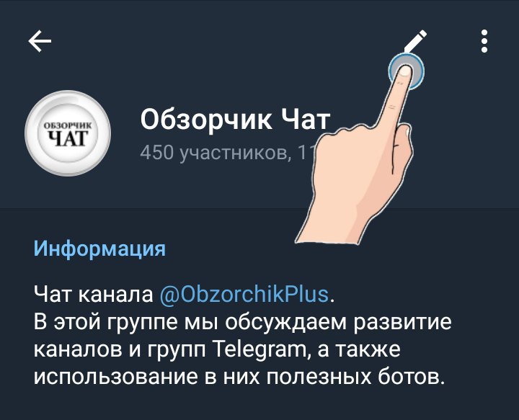This screenshot has height=420, width=519.
Task: Click the words Чат канала
Action: [x=94, y=294]
